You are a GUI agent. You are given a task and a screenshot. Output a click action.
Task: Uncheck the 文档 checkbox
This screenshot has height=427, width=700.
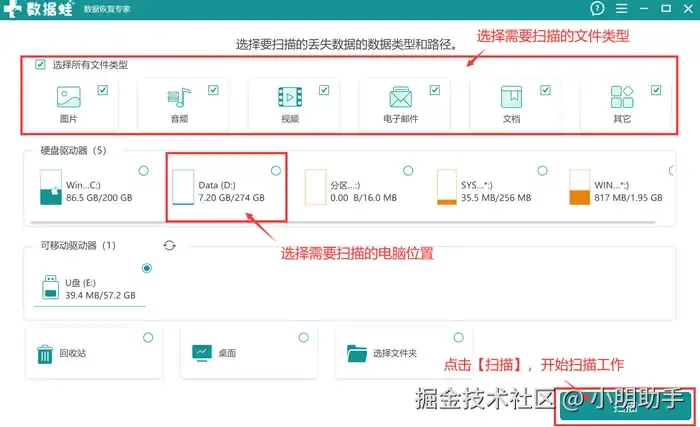click(546, 90)
